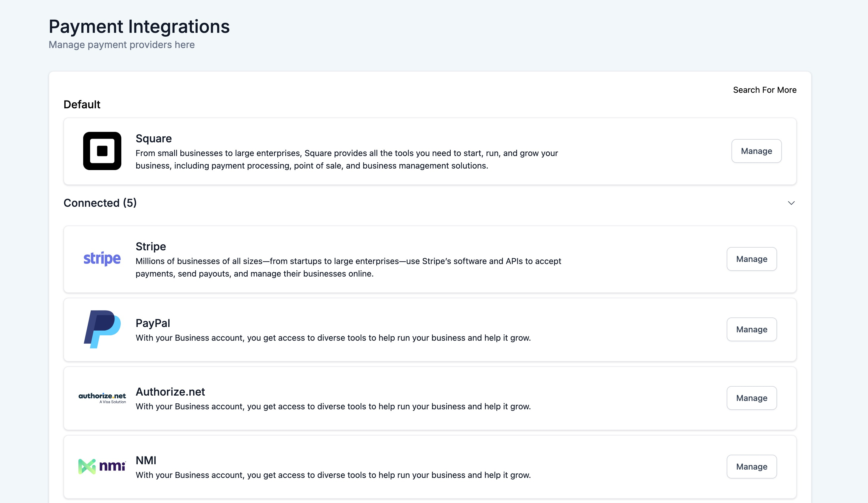
Task: Click the Authorize.net provider title
Action: click(x=170, y=392)
